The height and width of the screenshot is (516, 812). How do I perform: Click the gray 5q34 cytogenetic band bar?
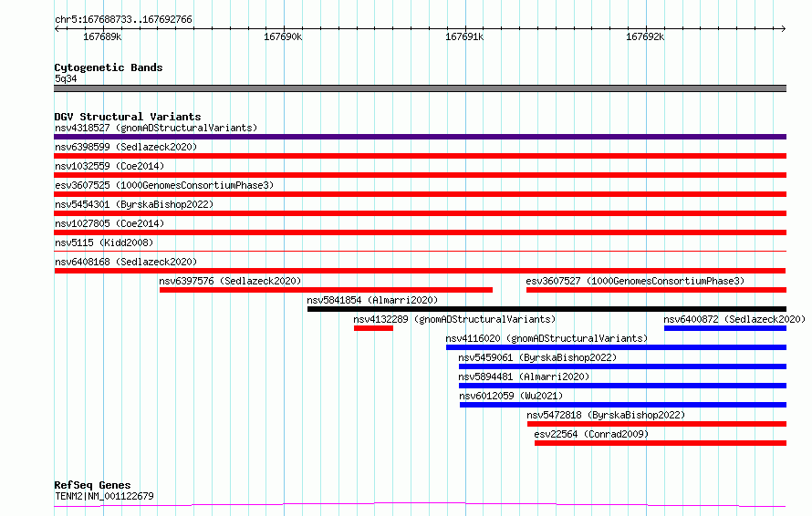point(420,88)
